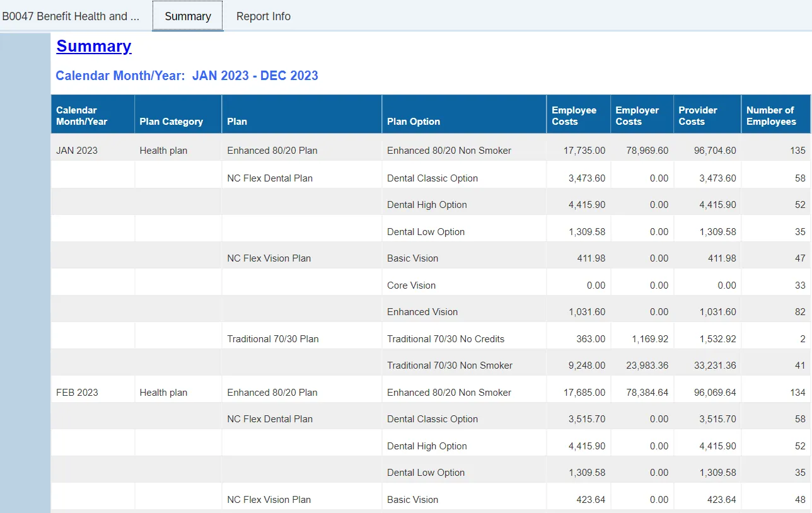The width and height of the screenshot is (812, 513).
Task: Select the FEB 2023 month cell
Action: click(x=77, y=392)
